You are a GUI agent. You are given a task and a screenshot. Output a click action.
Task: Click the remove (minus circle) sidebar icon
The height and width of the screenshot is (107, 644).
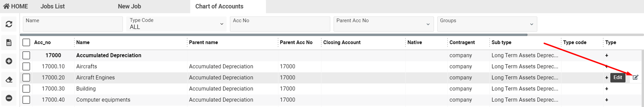tap(9, 98)
